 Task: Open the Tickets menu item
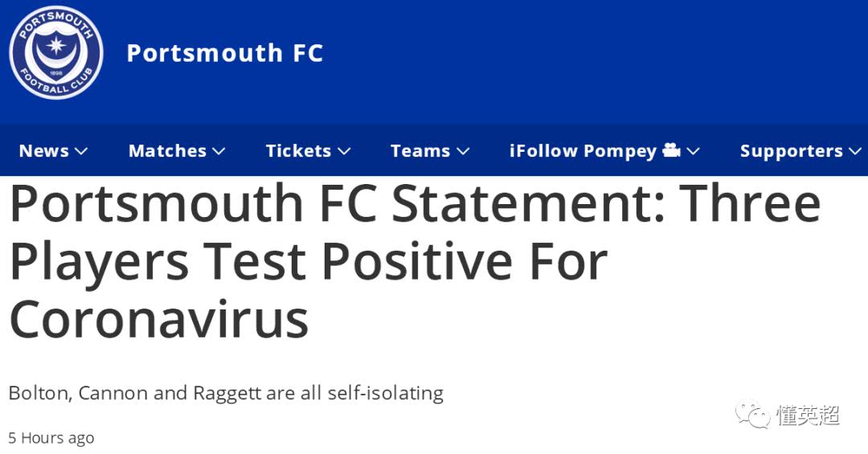(x=298, y=150)
